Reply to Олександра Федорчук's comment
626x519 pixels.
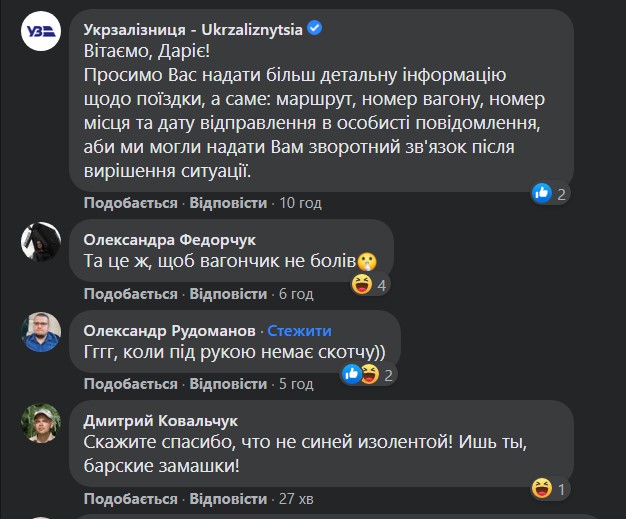(x=228, y=294)
